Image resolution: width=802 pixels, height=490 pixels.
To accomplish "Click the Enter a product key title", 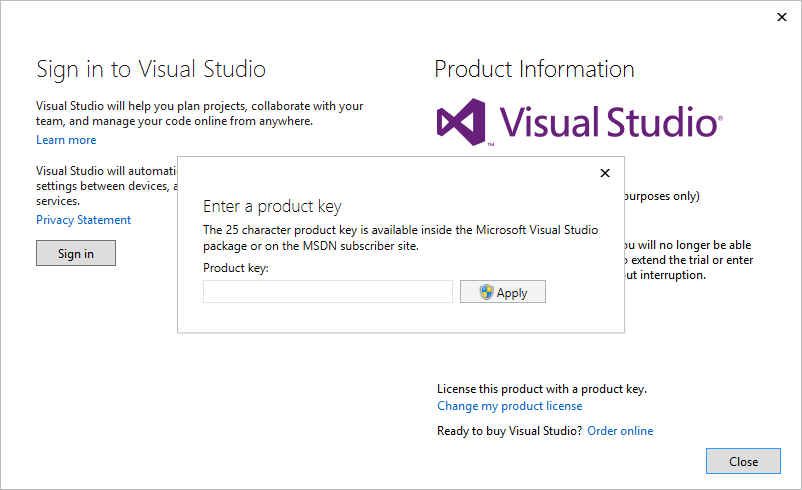I will (272, 207).
